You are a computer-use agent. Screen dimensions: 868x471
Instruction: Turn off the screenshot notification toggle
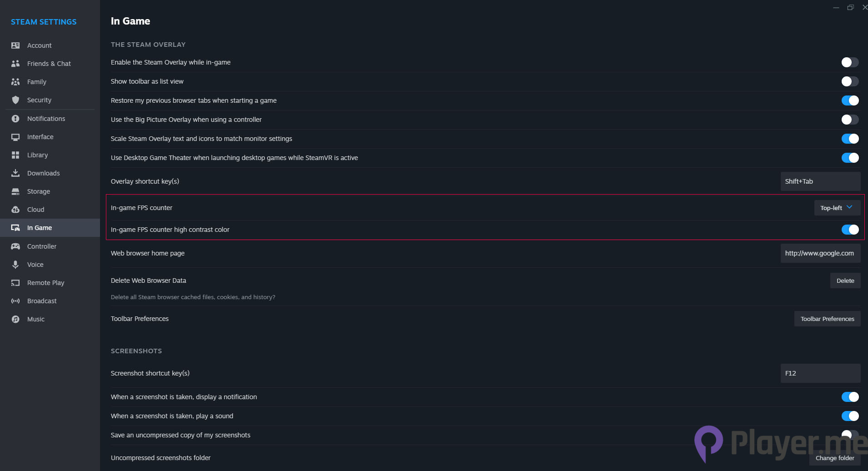(x=849, y=397)
